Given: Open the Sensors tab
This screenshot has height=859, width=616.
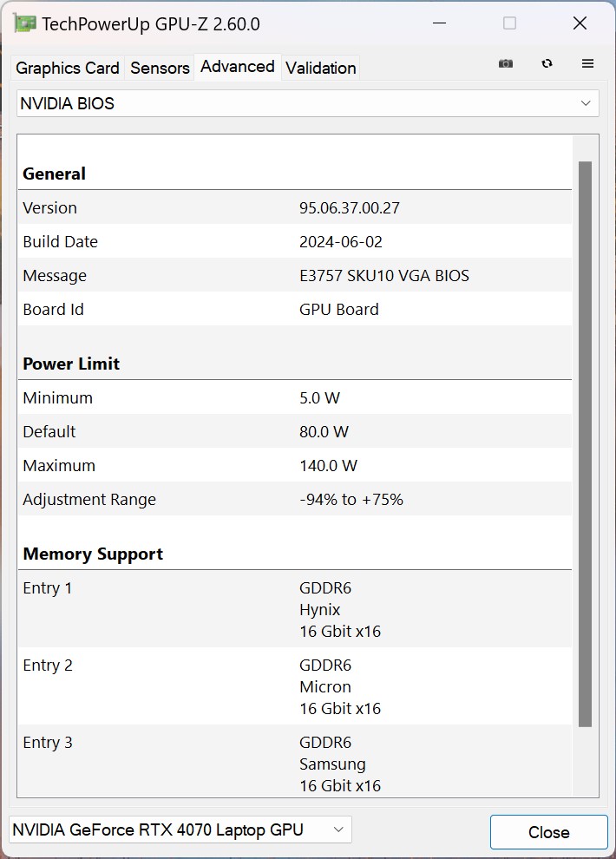Looking at the screenshot, I should coord(160,68).
